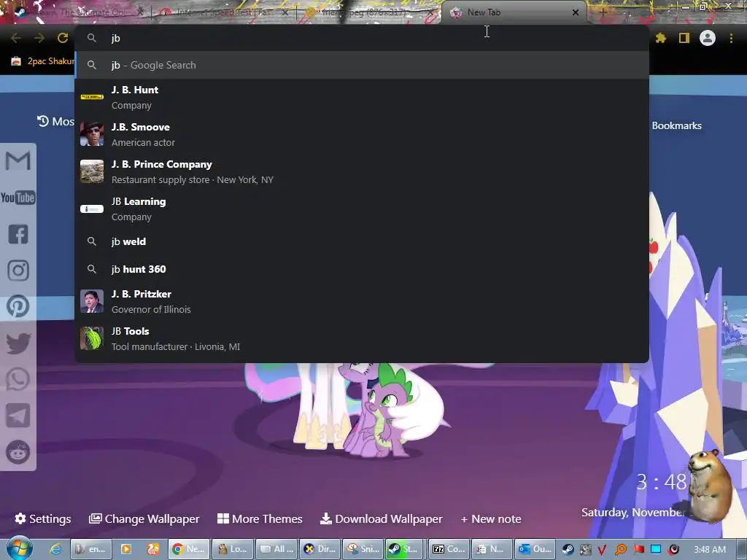Reload the page with the refresh icon
Viewport: 747px width, 560px height.
coord(63,38)
